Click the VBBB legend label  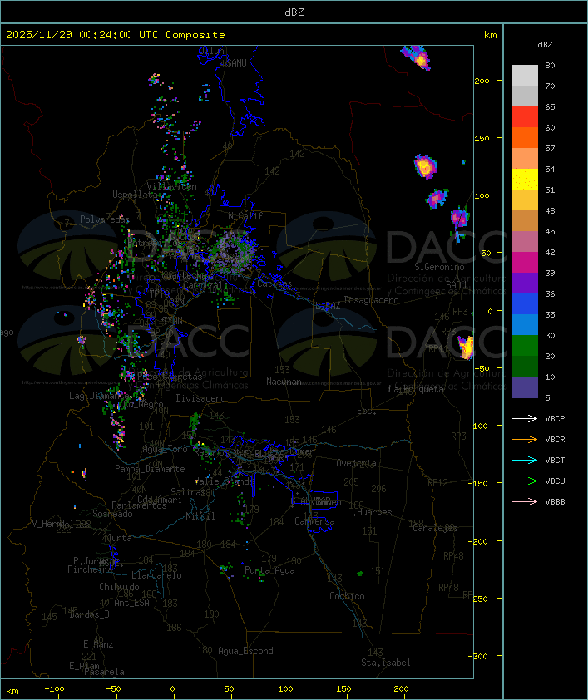point(555,502)
